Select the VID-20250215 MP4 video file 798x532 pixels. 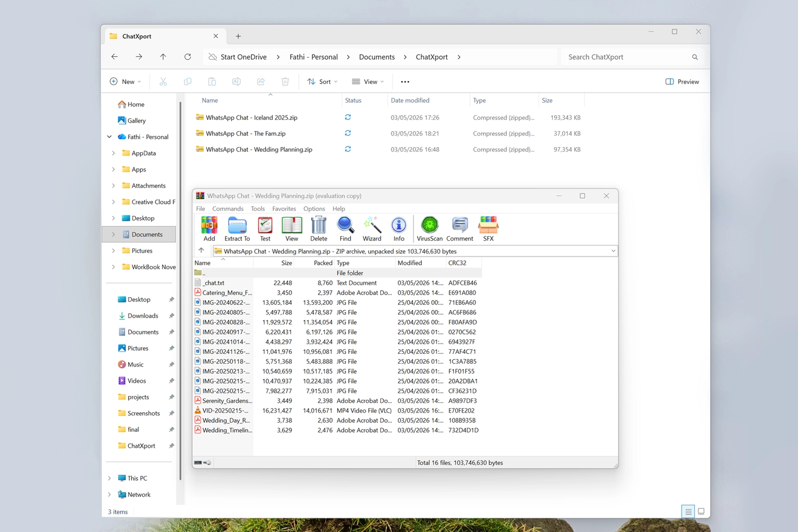coord(225,410)
